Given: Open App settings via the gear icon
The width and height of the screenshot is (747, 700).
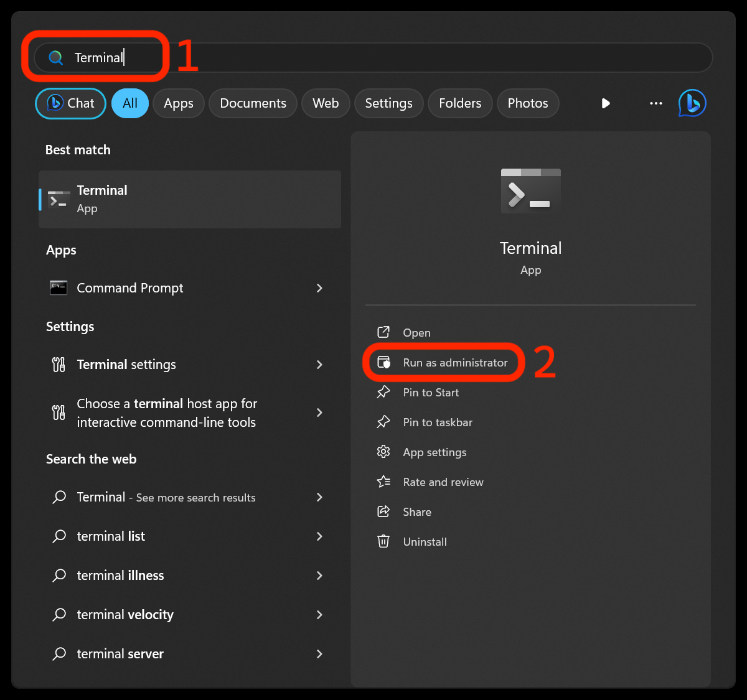Looking at the screenshot, I should [384, 452].
